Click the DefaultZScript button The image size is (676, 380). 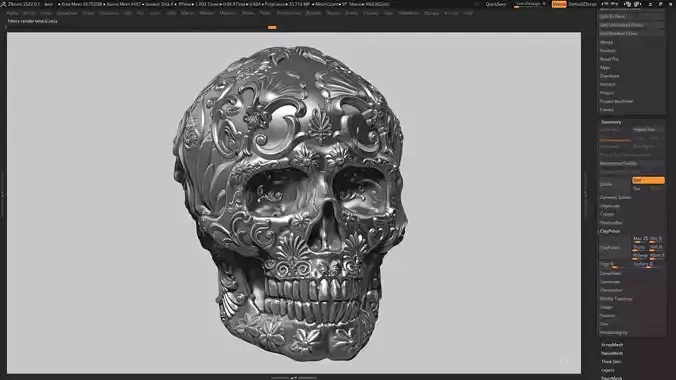(x=582, y=4)
